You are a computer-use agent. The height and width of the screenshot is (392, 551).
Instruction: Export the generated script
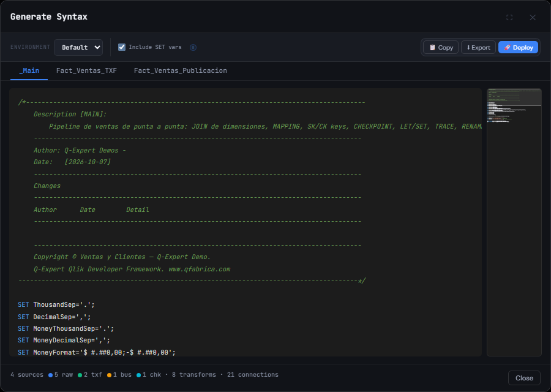tap(478, 47)
